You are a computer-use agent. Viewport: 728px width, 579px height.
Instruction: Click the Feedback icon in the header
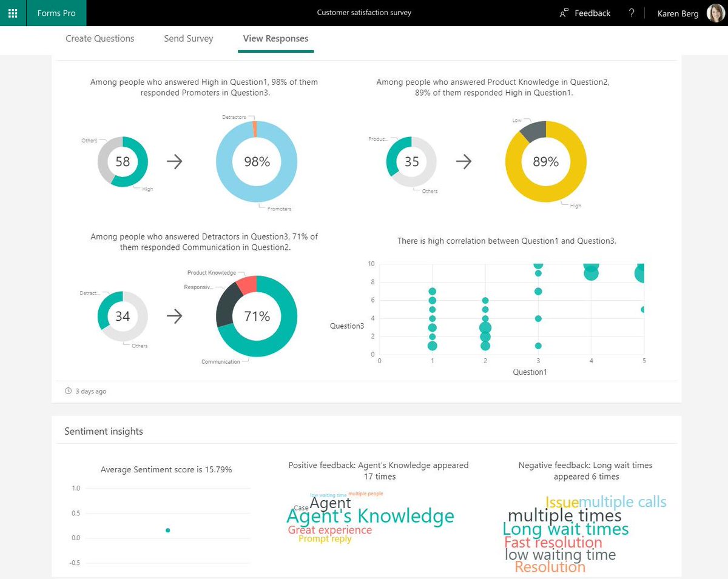click(565, 13)
